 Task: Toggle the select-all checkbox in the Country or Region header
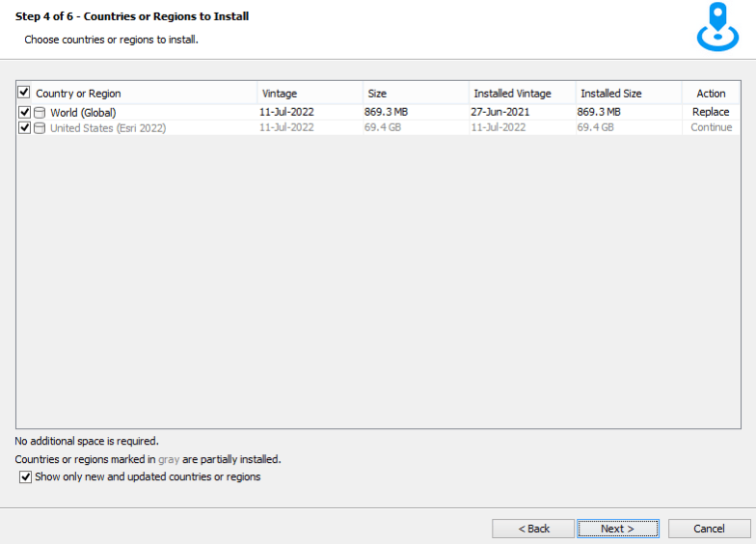(x=23, y=92)
